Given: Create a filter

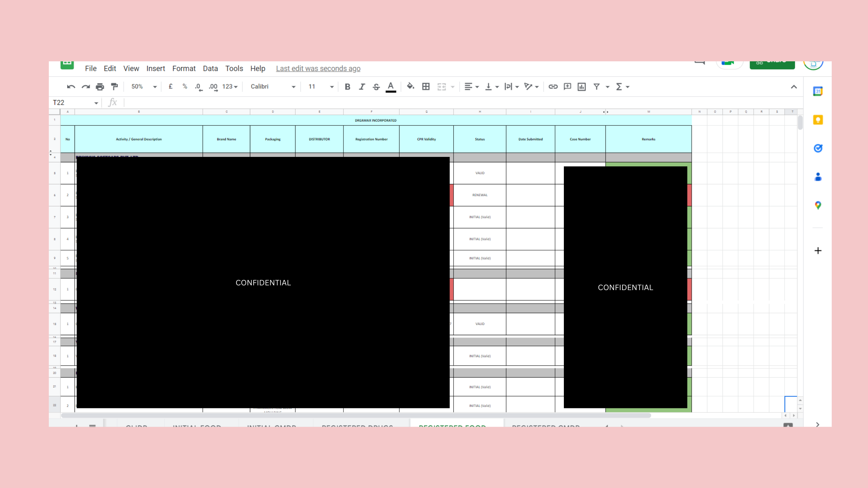Looking at the screenshot, I should [597, 87].
